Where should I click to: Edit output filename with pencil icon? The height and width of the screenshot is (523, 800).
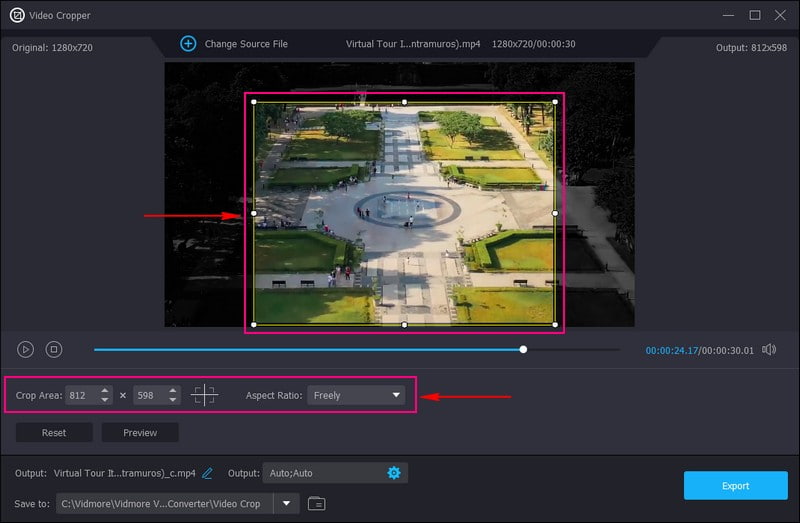click(x=208, y=473)
